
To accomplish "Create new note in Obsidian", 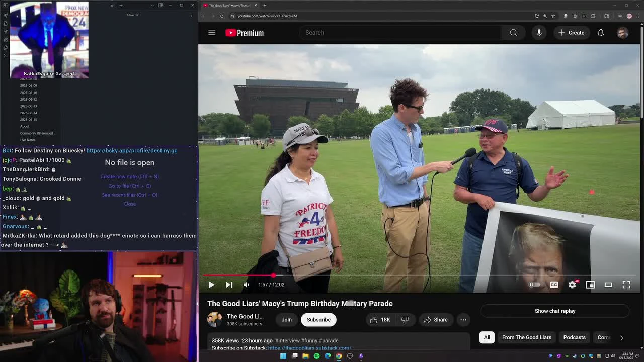I will (129, 176).
